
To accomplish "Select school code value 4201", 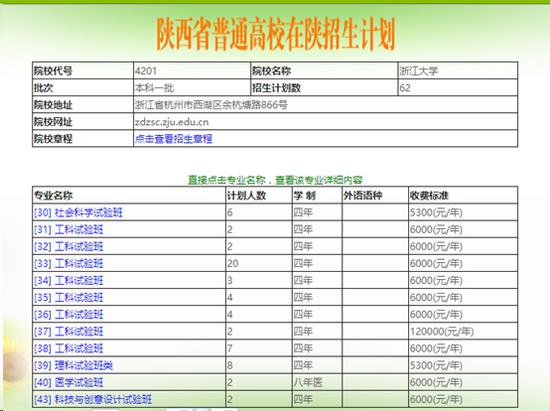I will [x=146, y=71].
